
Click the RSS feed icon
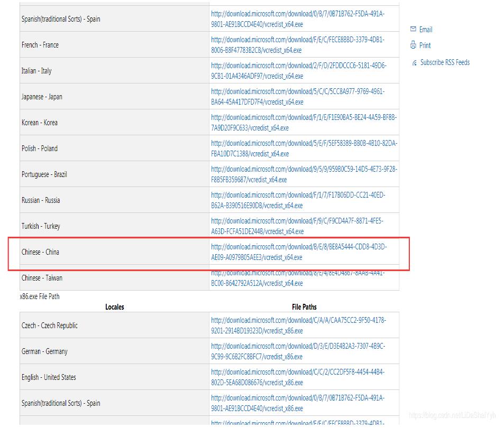click(414, 63)
